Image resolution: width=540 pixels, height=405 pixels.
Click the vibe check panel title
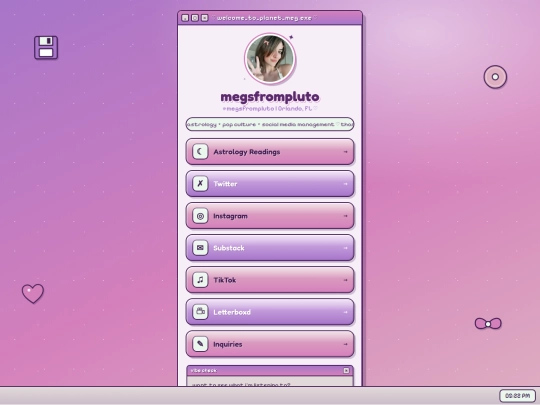(204, 371)
